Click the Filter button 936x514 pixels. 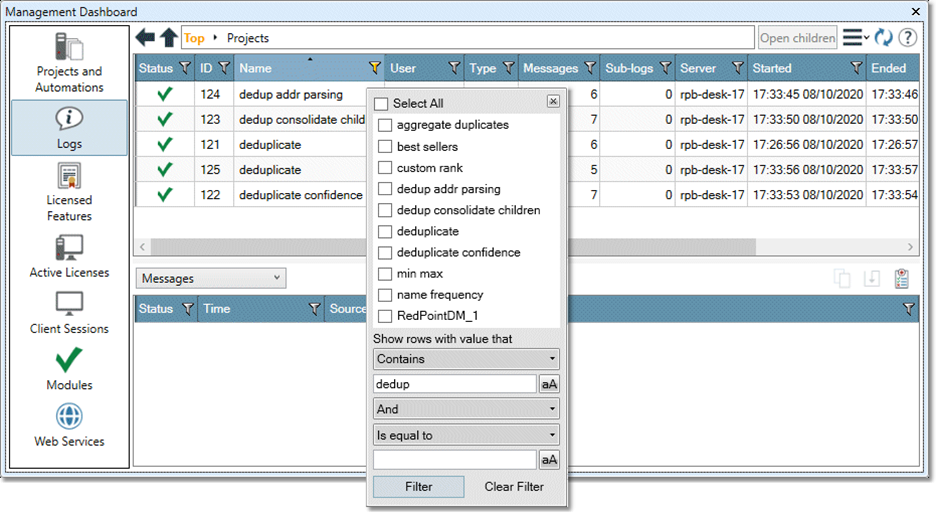419,487
